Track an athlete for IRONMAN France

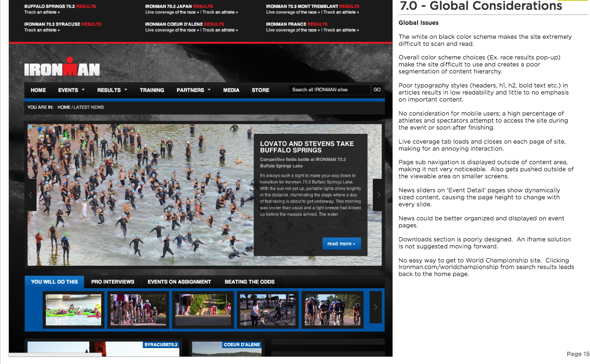[x=341, y=30]
